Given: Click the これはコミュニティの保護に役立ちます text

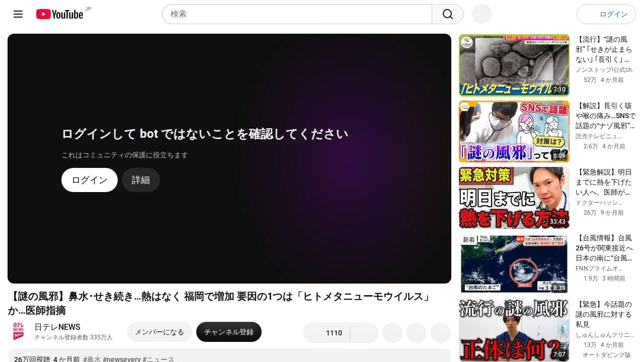Looking at the screenshot, I should [125, 155].
